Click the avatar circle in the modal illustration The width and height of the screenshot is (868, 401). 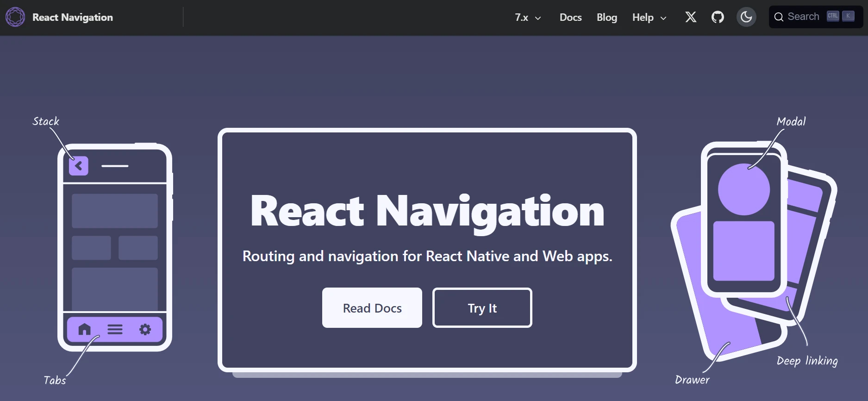[x=744, y=189]
